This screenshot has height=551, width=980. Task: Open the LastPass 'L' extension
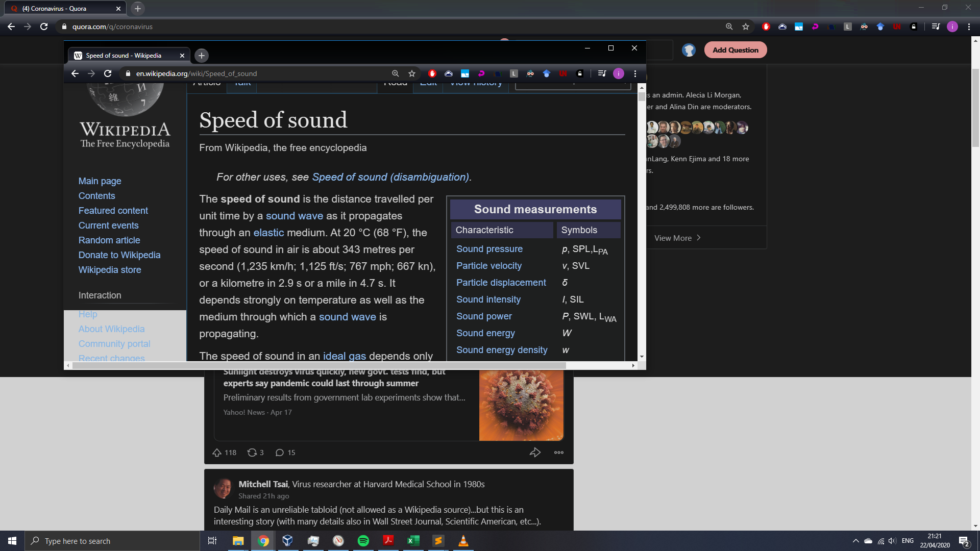(514, 73)
